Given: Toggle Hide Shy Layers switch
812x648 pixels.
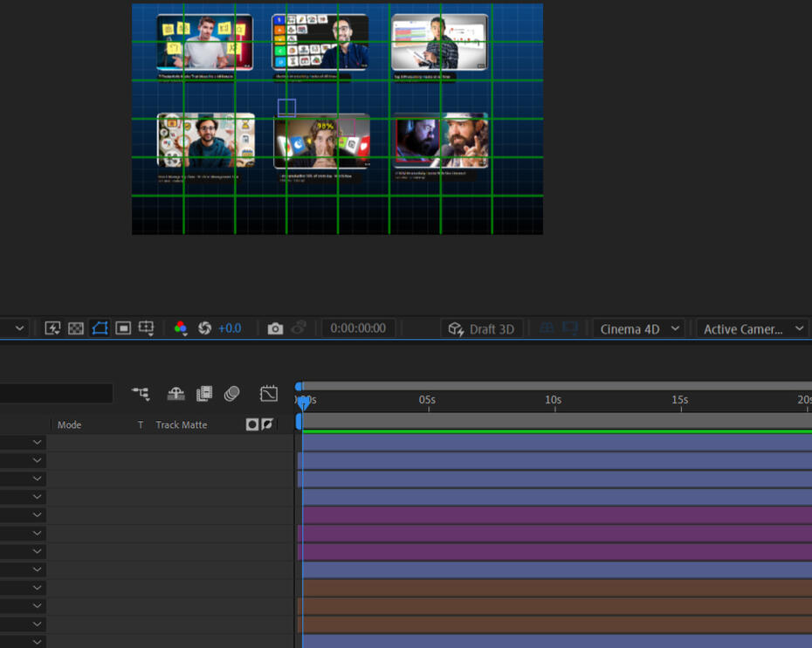Looking at the screenshot, I should [x=175, y=394].
